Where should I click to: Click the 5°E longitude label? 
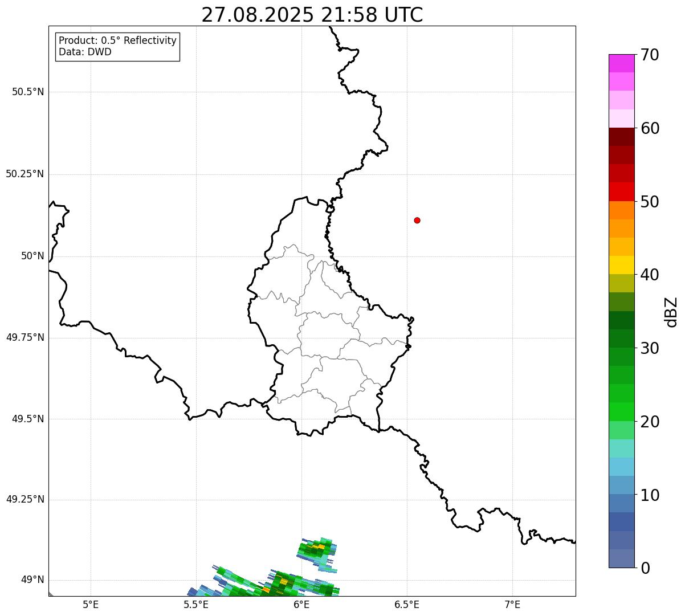[91, 604]
